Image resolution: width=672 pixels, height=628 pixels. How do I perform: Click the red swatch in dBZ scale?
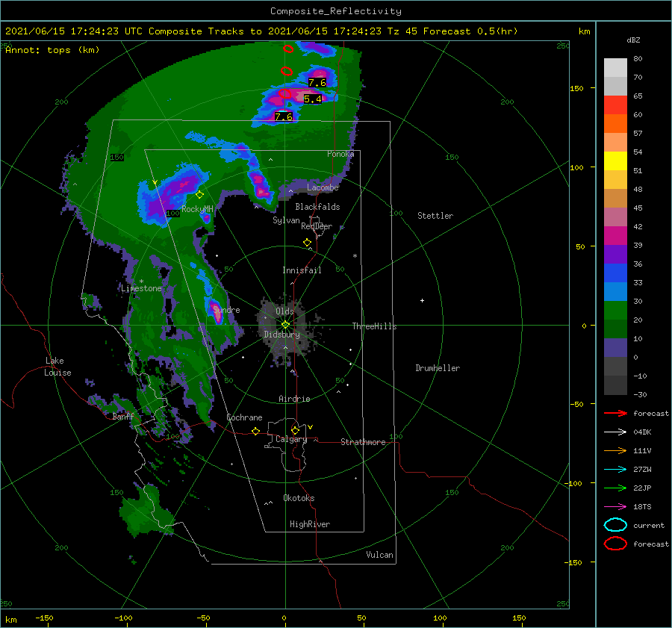point(615,105)
